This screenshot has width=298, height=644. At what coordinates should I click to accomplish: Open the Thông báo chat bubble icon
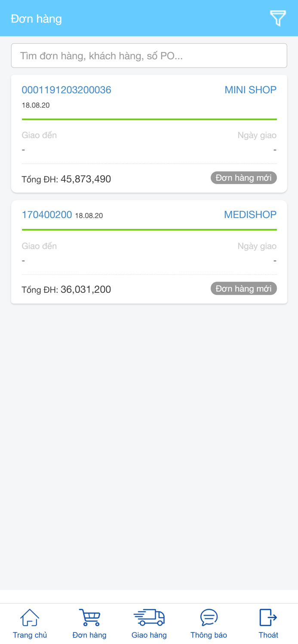pyautogui.click(x=209, y=618)
